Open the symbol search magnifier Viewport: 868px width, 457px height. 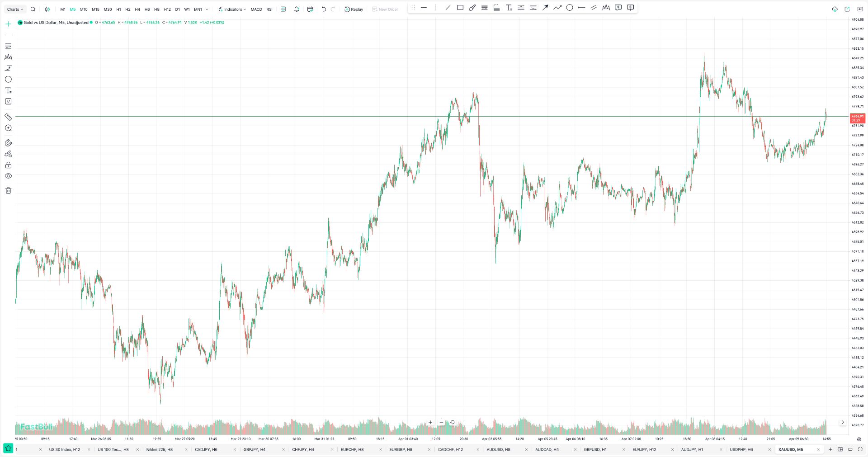(x=33, y=9)
